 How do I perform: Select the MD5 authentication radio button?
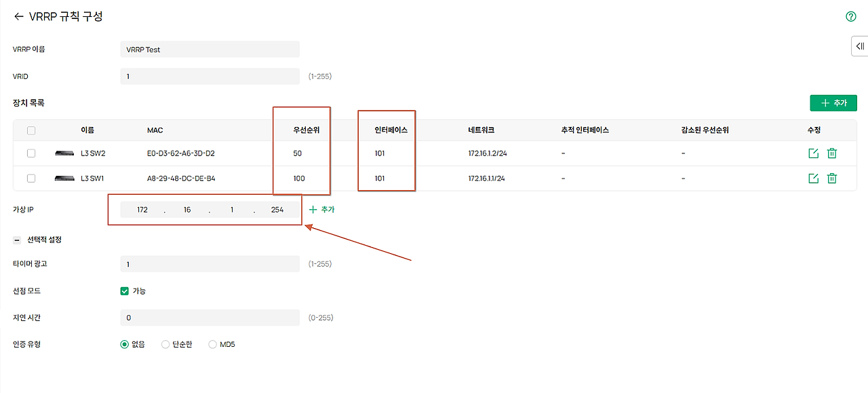(x=212, y=344)
